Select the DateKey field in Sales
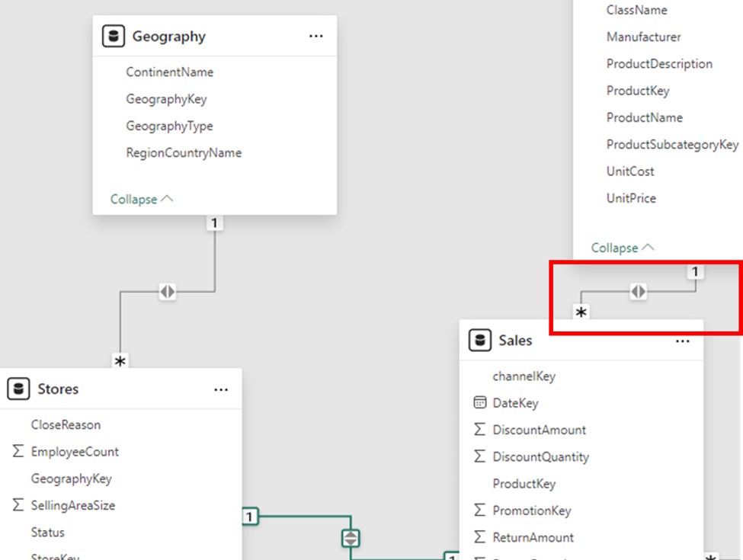 pyautogui.click(x=516, y=403)
